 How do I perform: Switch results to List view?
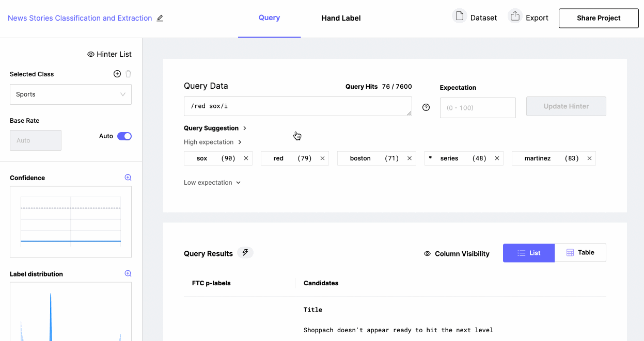529,253
